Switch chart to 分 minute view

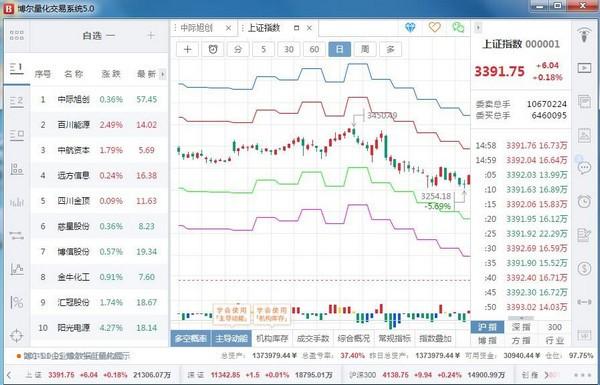click(238, 49)
